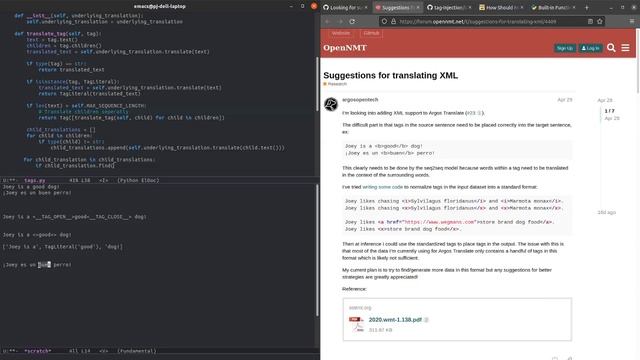Screen dimensions: 640x360
Task: Click the 'Joey is a <b>good</b> dog!' code line
Action: pyautogui.click(x=384, y=146)
